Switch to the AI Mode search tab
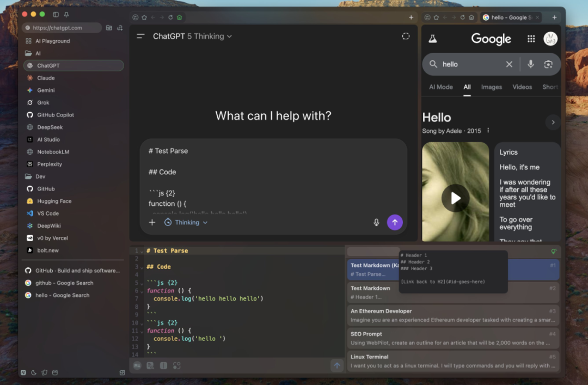588x385 pixels. [441, 87]
